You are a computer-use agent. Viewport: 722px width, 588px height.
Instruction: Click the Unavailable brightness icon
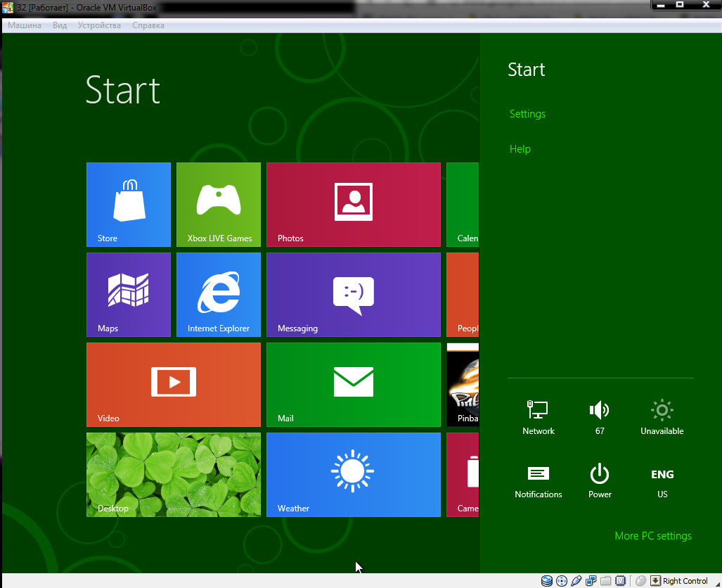[662, 417]
